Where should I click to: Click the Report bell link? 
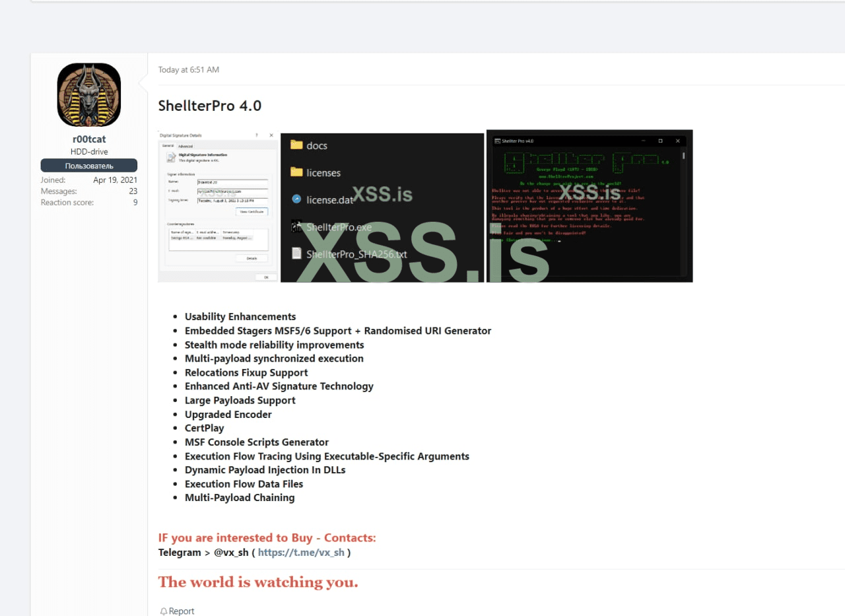pyautogui.click(x=177, y=611)
